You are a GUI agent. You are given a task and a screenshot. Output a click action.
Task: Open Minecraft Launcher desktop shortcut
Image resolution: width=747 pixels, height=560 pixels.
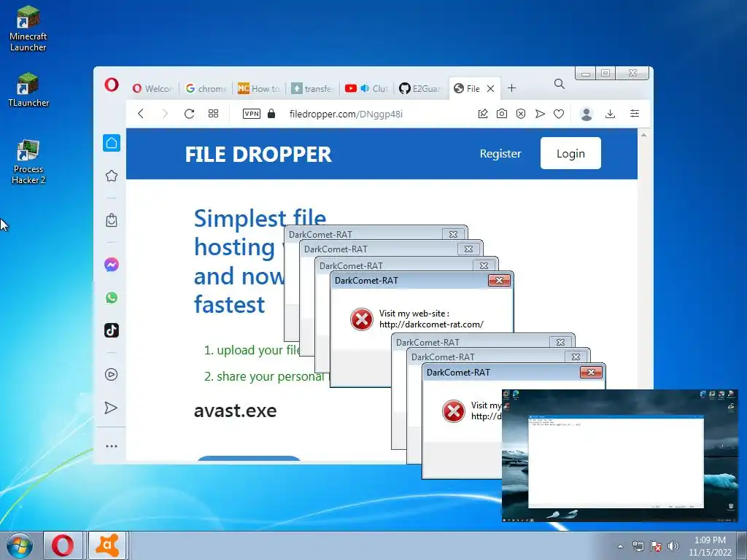pos(28,28)
